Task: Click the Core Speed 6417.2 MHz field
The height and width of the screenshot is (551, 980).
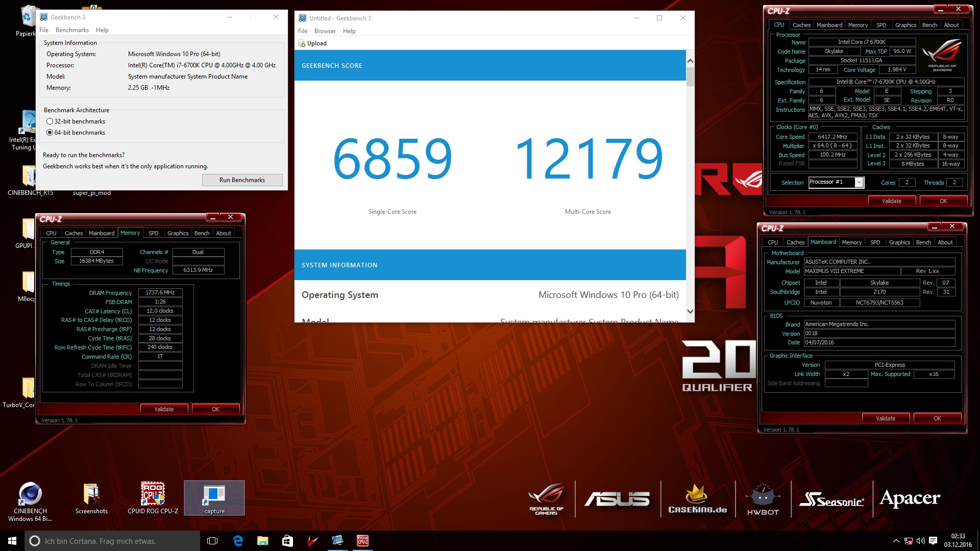Action: pyautogui.click(x=832, y=137)
